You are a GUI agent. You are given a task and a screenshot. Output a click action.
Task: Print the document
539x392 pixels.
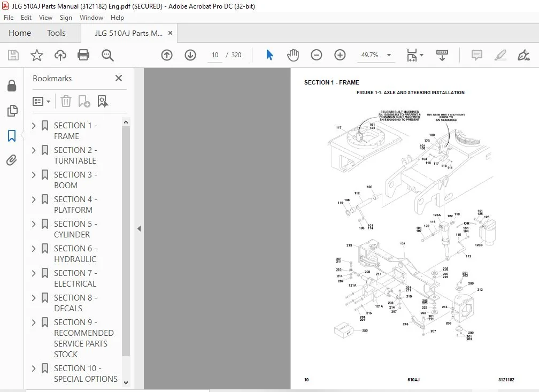pos(83,55)
